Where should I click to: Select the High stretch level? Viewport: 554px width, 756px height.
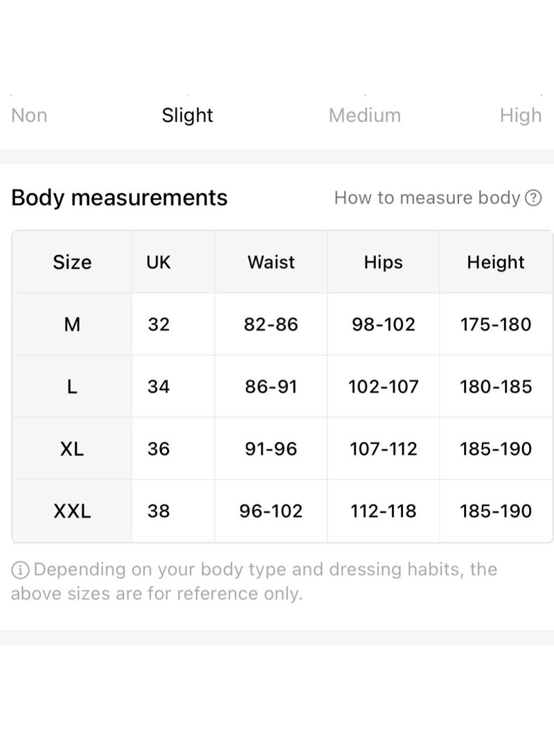tap(520, 116)
